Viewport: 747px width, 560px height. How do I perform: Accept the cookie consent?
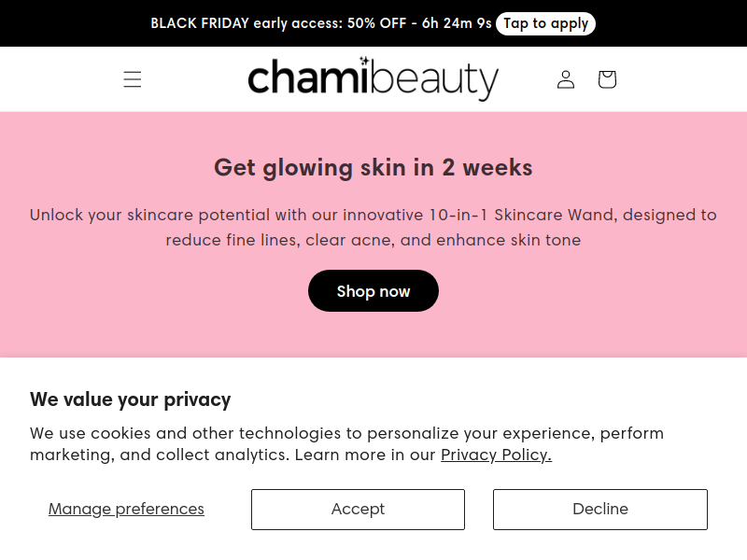point(358,509)
